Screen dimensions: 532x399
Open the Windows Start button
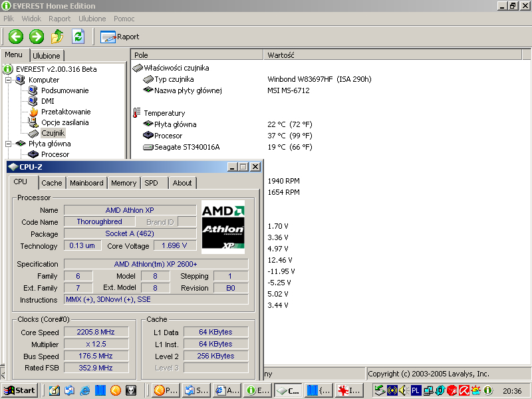coord(19,390)
